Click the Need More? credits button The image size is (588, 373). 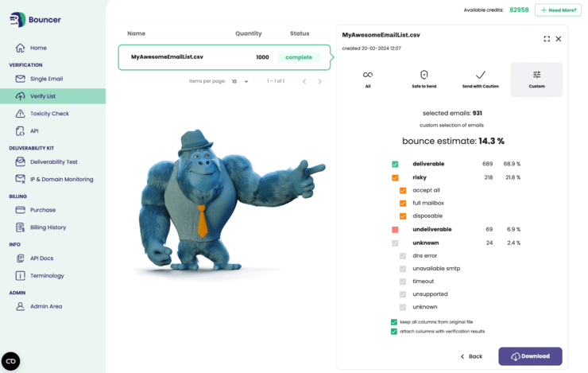tap(558, 10)
